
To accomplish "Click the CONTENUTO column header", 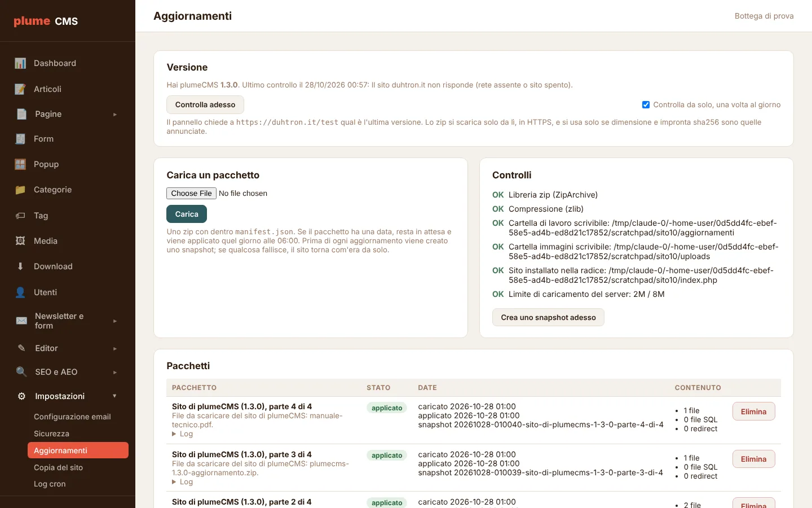I will pos(698,388).
